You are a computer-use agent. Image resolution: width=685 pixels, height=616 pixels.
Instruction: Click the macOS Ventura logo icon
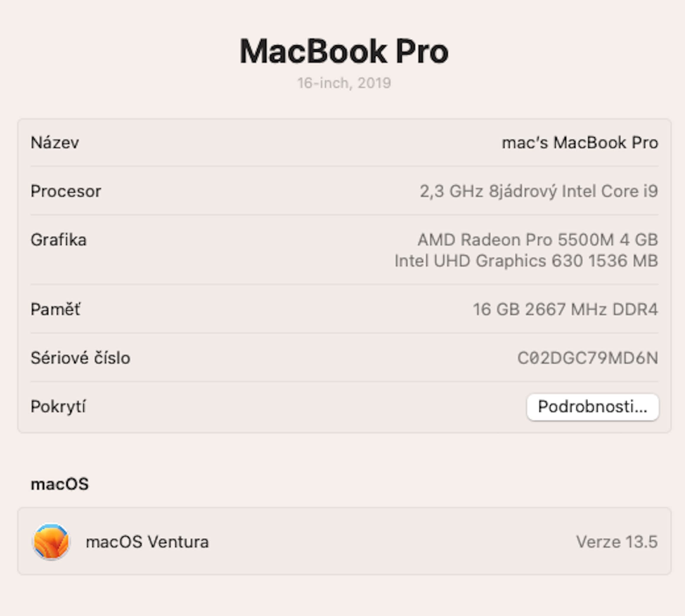point(51,541)
